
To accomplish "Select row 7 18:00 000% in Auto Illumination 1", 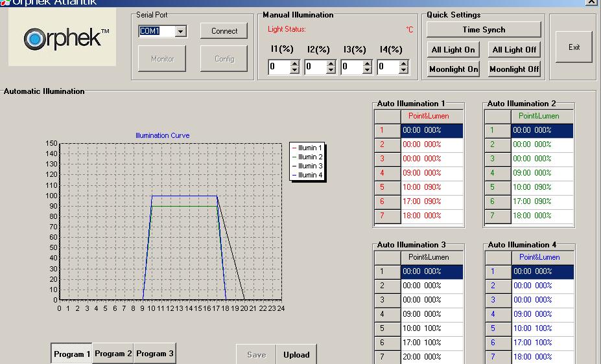I will pyautogui.click(x=419, y=216).
